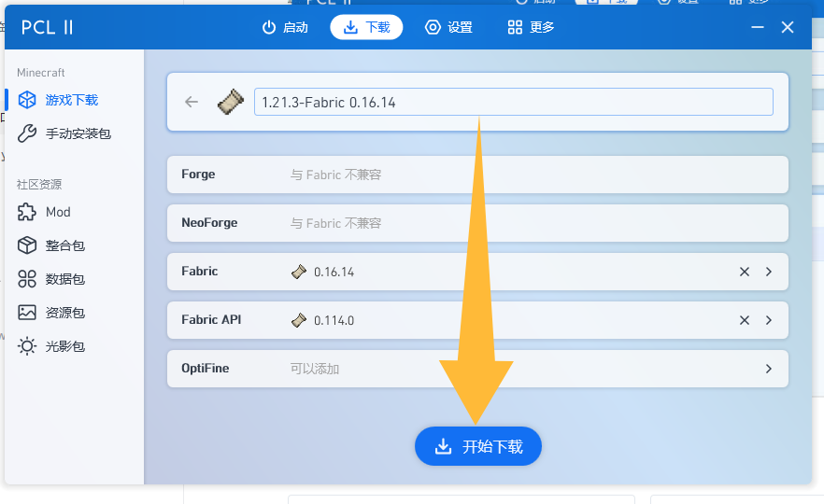Open the 更多 more tab
This screenshot has height=504, width=824.
[531, 27]
